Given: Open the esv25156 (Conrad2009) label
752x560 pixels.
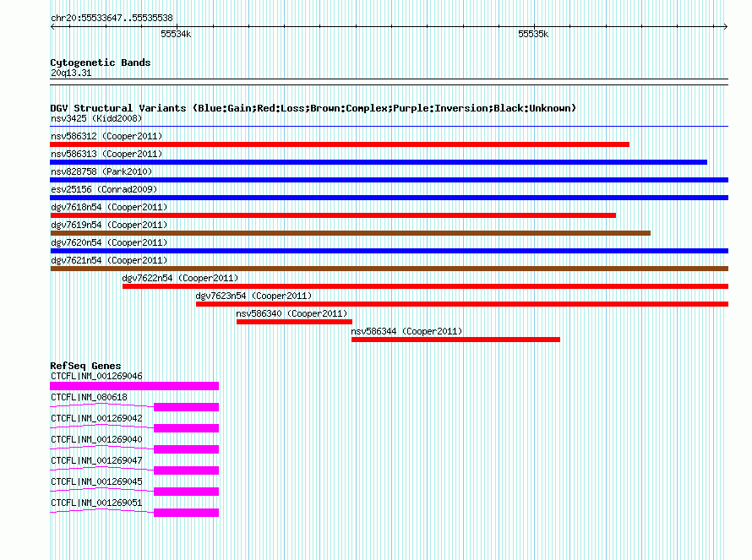Looking at the screenshot, I should (x=104, y=189).
